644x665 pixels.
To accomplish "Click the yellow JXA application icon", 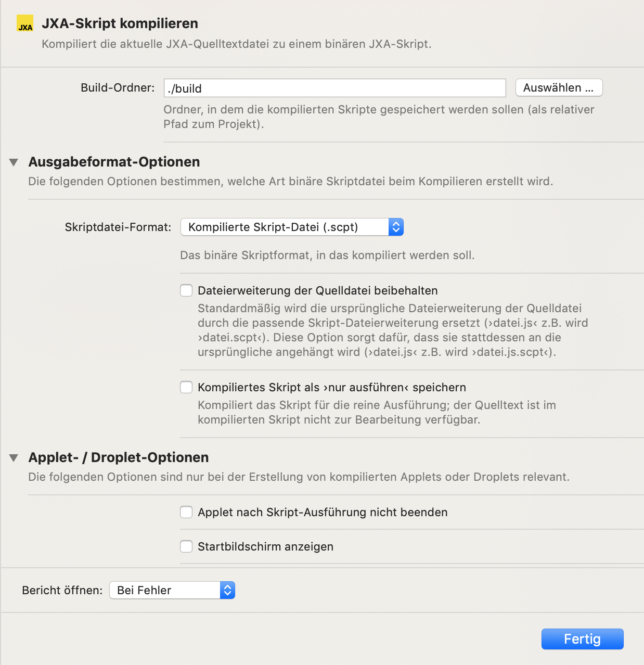I will tap(24, 23).
